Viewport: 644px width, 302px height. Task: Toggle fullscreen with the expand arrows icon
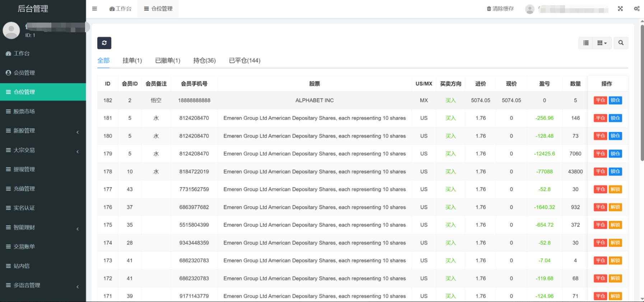coord(620,9)
